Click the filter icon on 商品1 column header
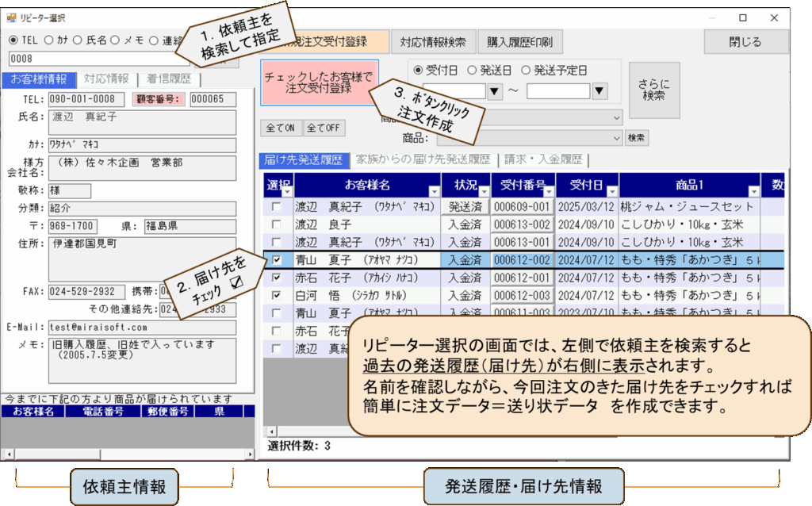Image resolution: width=812 pixels, height=506 pixels. click(753, 191)
